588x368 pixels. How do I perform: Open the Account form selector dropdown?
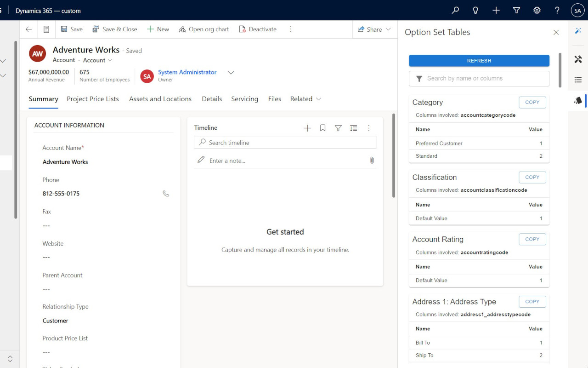point(98,60)
